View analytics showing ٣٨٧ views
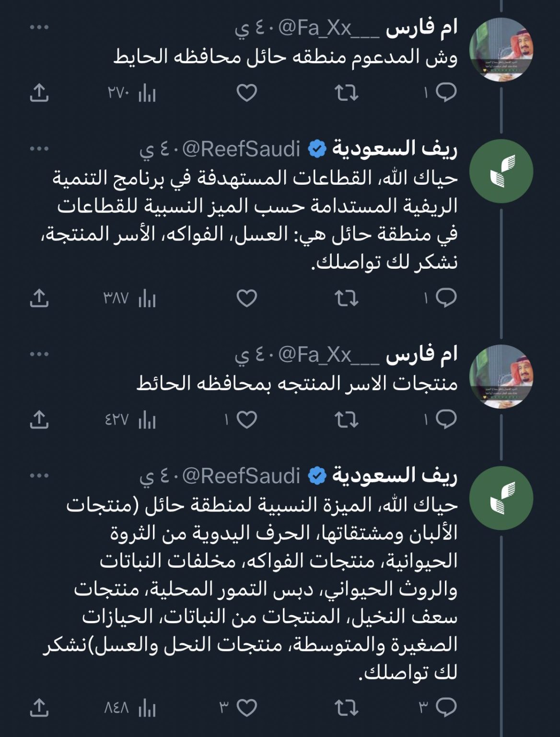 [130, 299]
